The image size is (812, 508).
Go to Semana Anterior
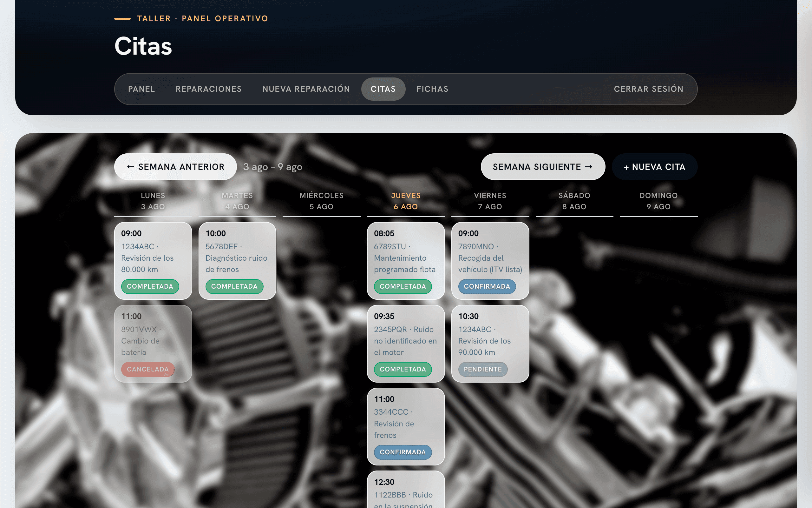[x=175, y=167]
